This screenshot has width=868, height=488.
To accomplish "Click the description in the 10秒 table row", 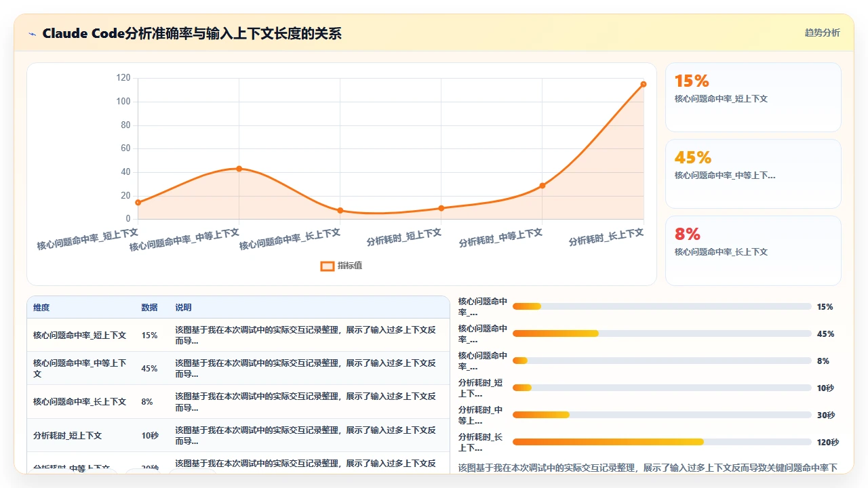I will click(x=306, y=436).
